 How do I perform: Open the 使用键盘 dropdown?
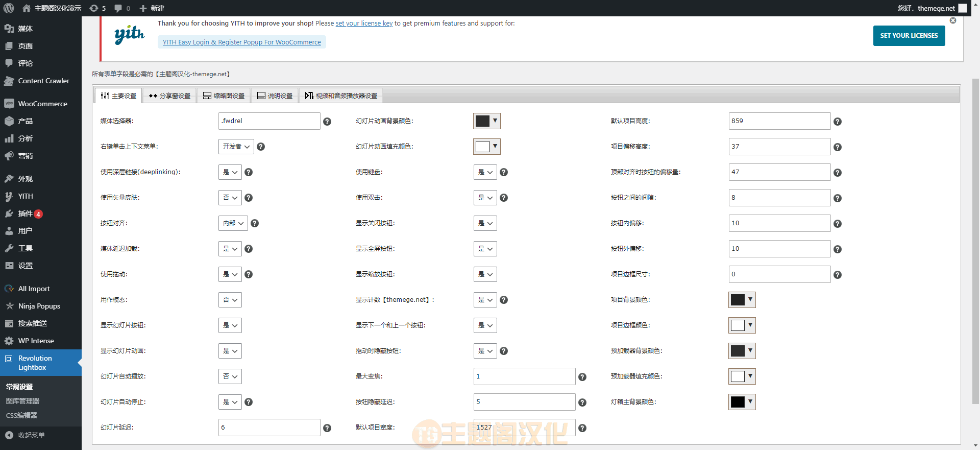pyautogui.click(x=485, y=172)
